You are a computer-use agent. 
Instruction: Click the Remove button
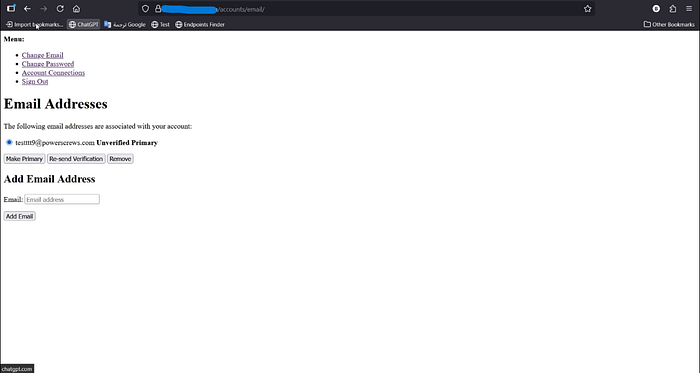tap(120, 159)
